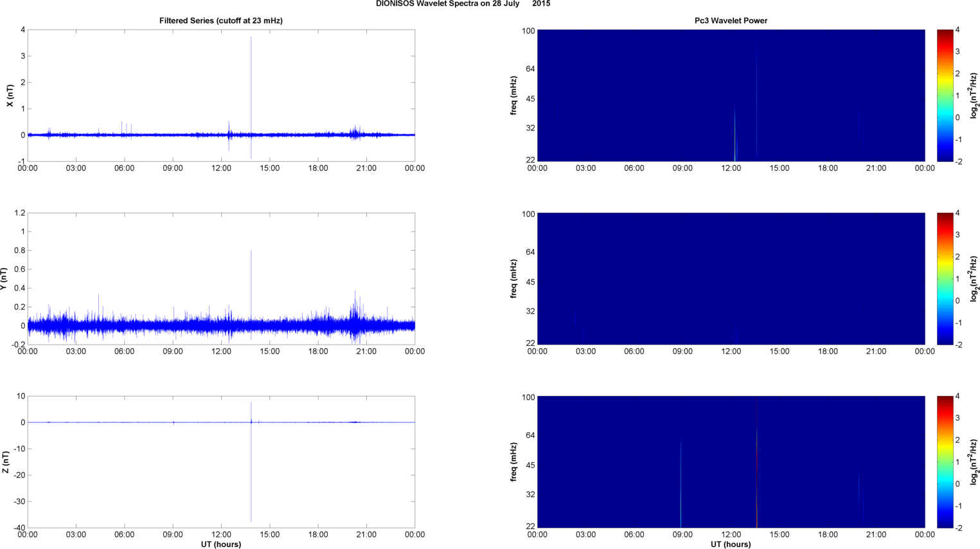Screen dimensions: 980x549
Task: Click the '-30' tick on the Z series axis
Action: (18, 501)
